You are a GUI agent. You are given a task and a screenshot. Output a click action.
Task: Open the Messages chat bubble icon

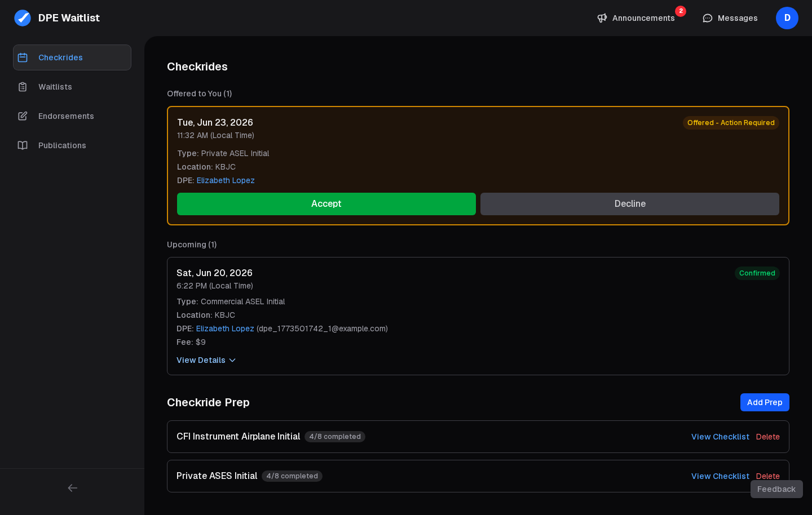(708, 18)
